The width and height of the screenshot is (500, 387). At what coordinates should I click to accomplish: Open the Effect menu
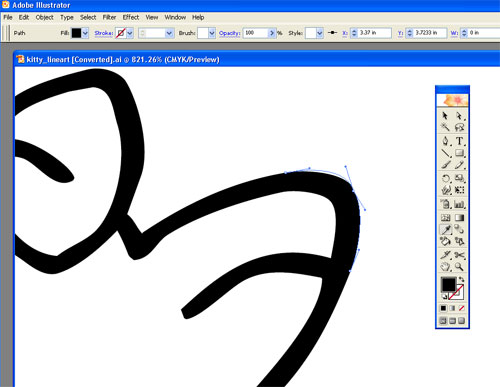pyautogui.click(x=131, y=17)
